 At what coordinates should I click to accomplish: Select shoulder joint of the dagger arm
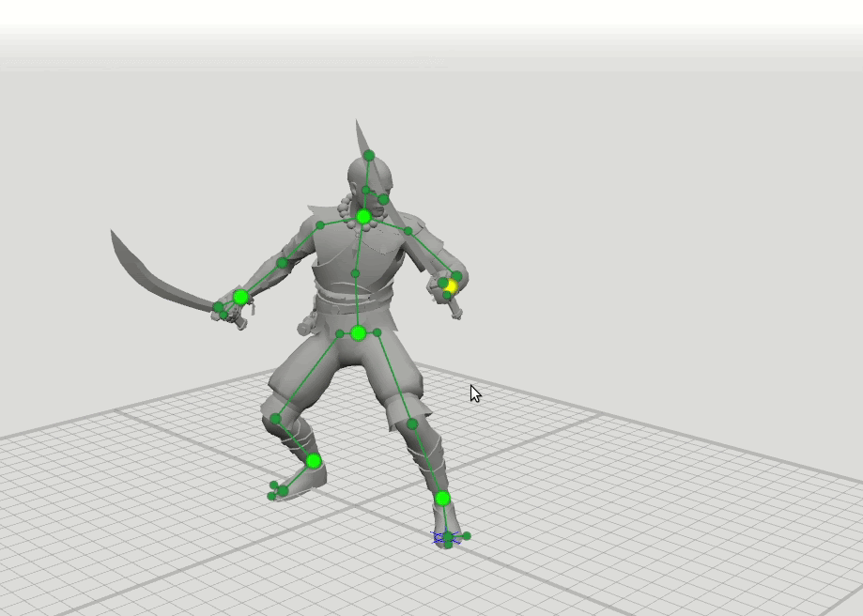point(410,230)
